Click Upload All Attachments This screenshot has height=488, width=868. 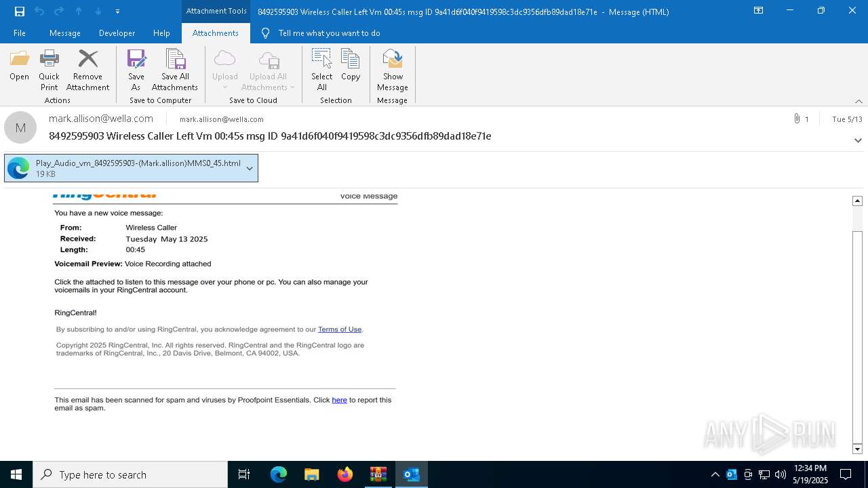tap(268, 70)
